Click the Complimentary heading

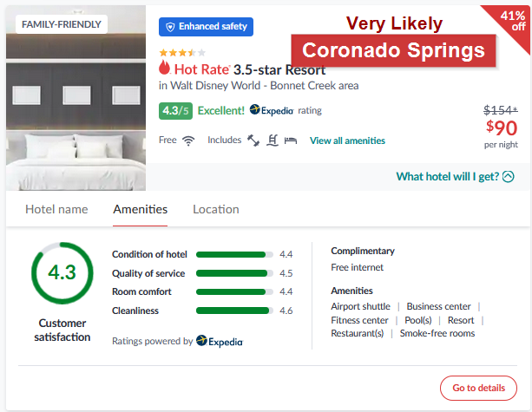pos(363,251)
